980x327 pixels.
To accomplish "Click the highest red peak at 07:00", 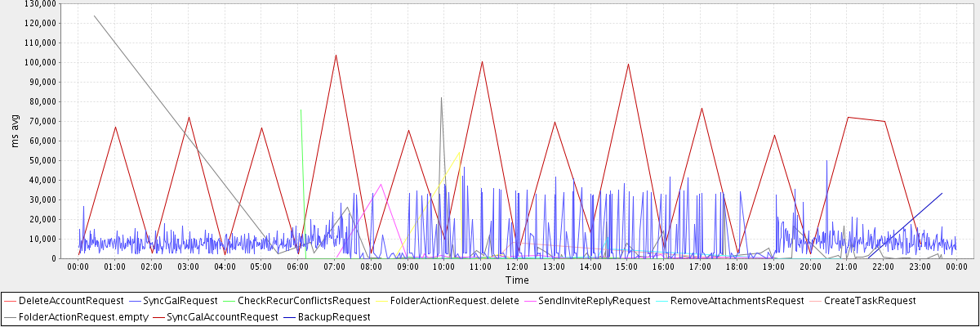I will [336, 55].
